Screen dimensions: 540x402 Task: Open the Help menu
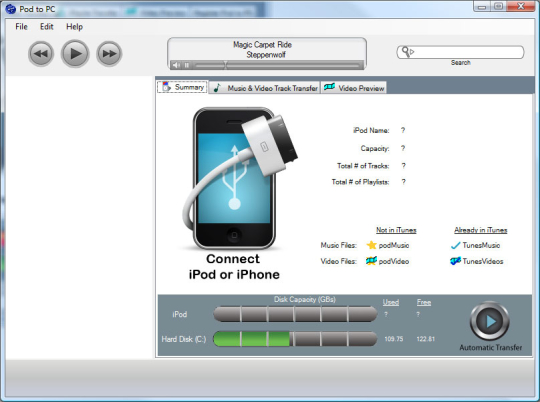[x=74, y=27]
